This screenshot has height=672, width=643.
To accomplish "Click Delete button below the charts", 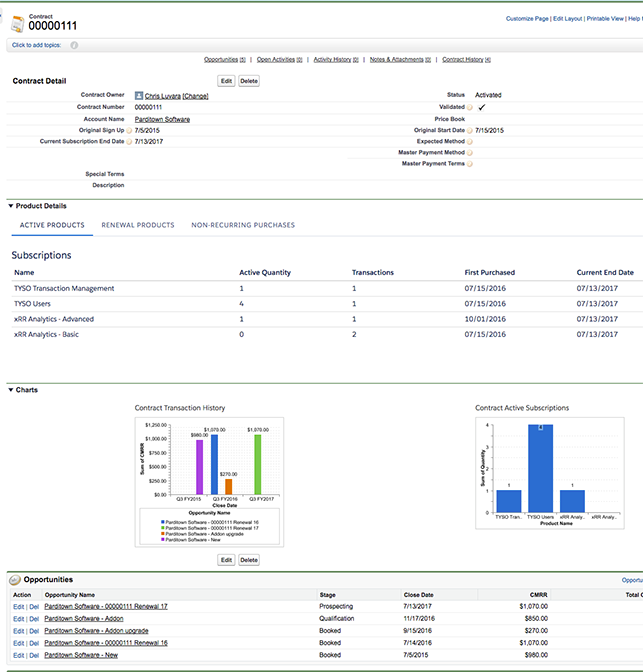I will point(249,560).
